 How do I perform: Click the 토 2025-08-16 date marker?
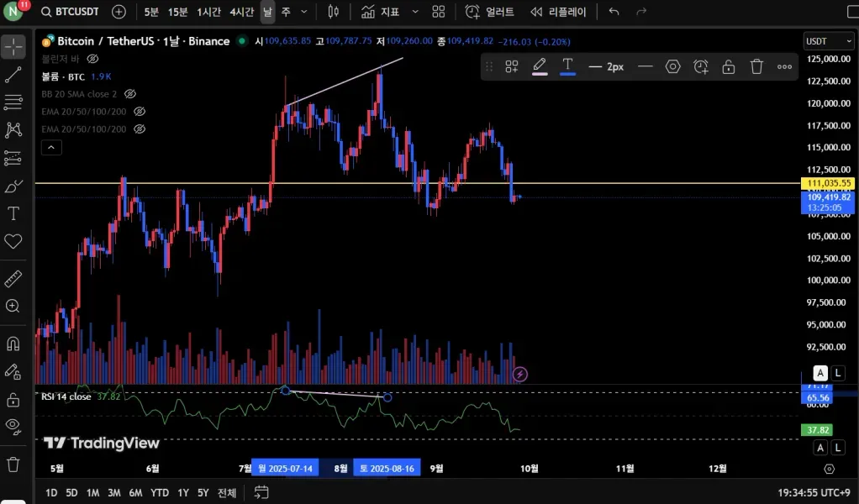pos(387,468)
